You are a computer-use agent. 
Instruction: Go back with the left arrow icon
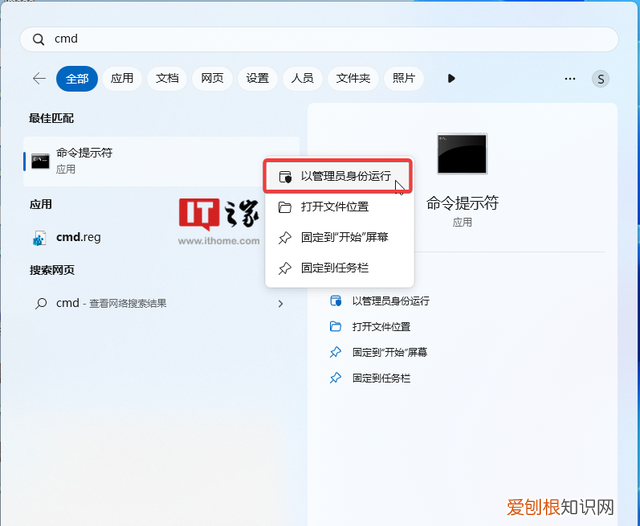click(x=39, y=78)
